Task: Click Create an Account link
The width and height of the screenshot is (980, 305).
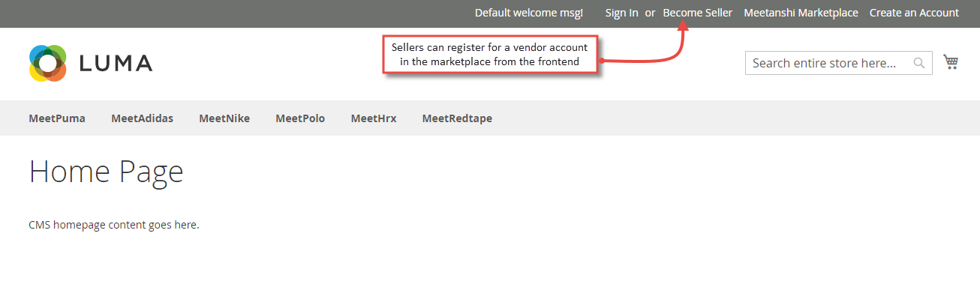Action: [x=914, y=13]
